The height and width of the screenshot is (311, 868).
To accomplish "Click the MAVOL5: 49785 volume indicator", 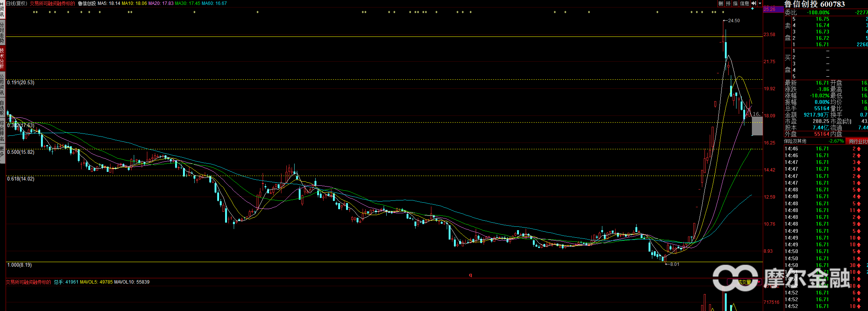I will pos(96,282).
